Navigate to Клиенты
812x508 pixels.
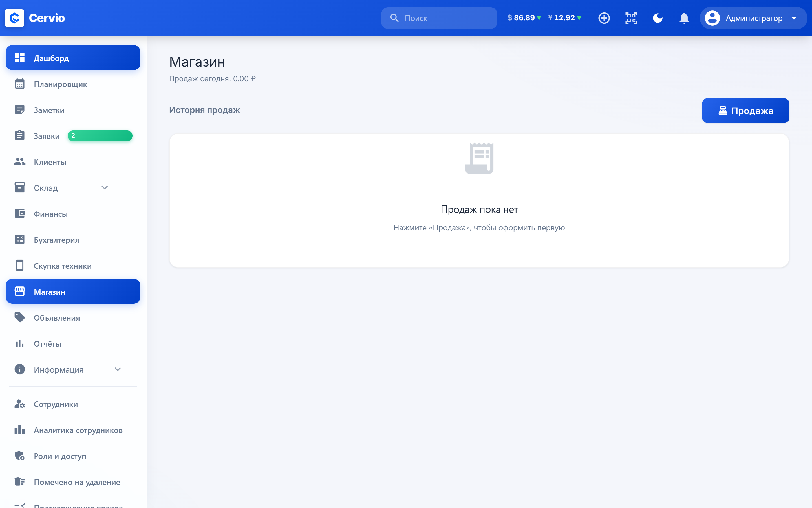click(x=73, y=162)
